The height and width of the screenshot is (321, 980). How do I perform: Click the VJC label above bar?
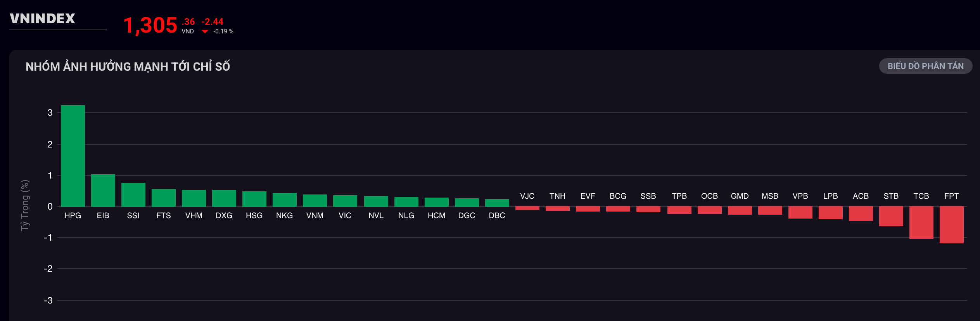[x=527, y=196]
